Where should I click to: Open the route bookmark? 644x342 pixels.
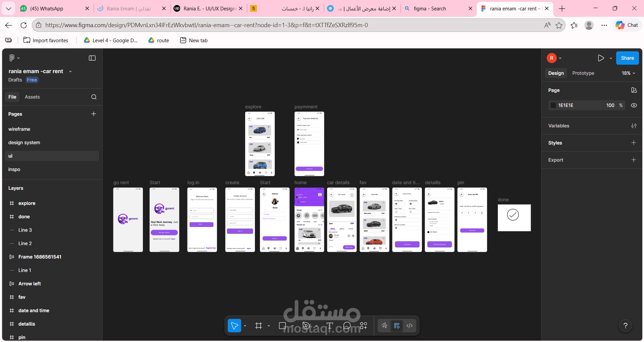[159, 40]
